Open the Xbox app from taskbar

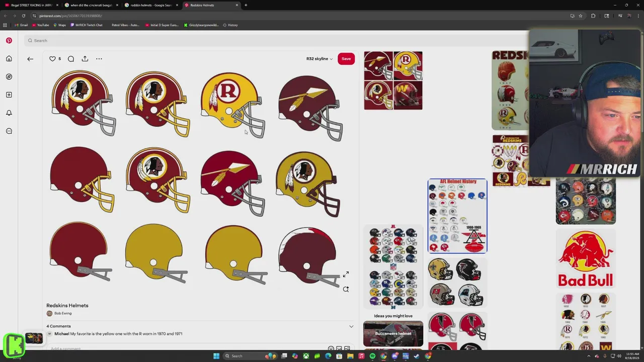[306, 356]
